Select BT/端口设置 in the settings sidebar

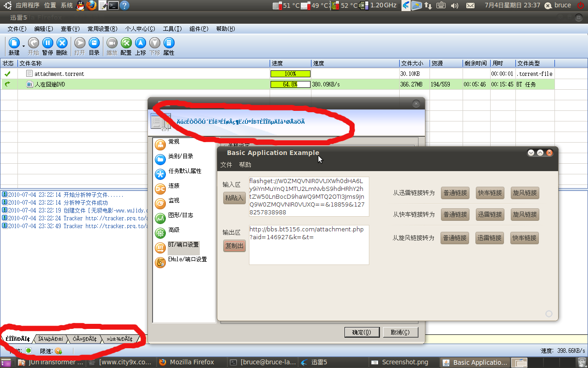pos(183,245)
